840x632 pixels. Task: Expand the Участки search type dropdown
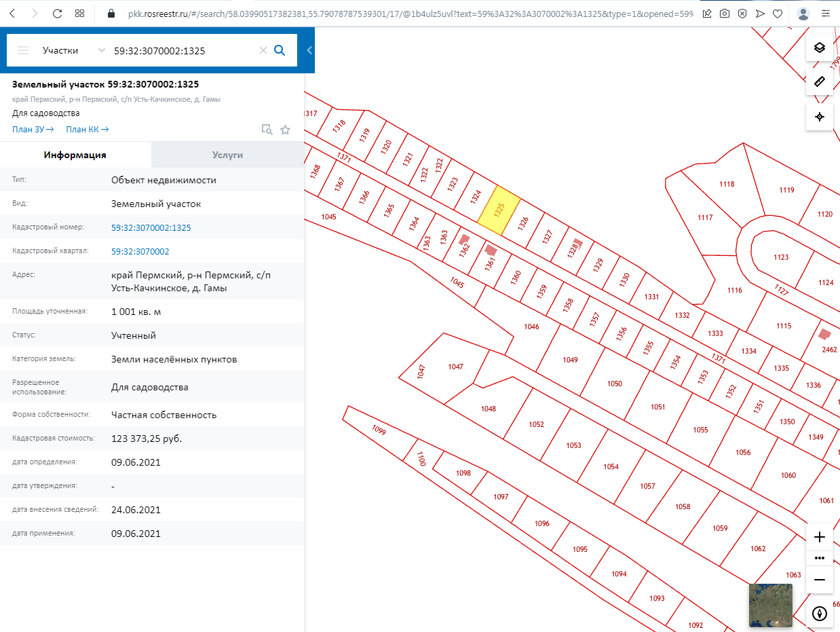point(102,50)
